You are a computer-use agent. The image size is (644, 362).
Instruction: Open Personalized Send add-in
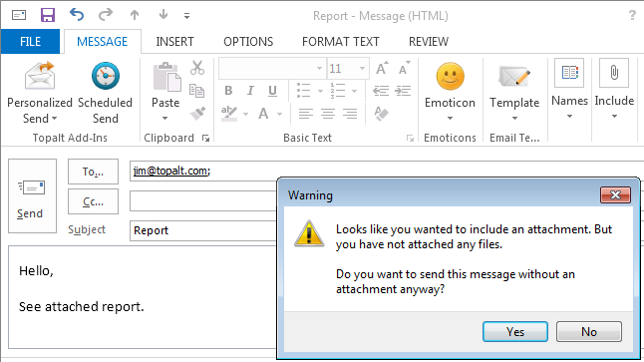coord(40,93)
